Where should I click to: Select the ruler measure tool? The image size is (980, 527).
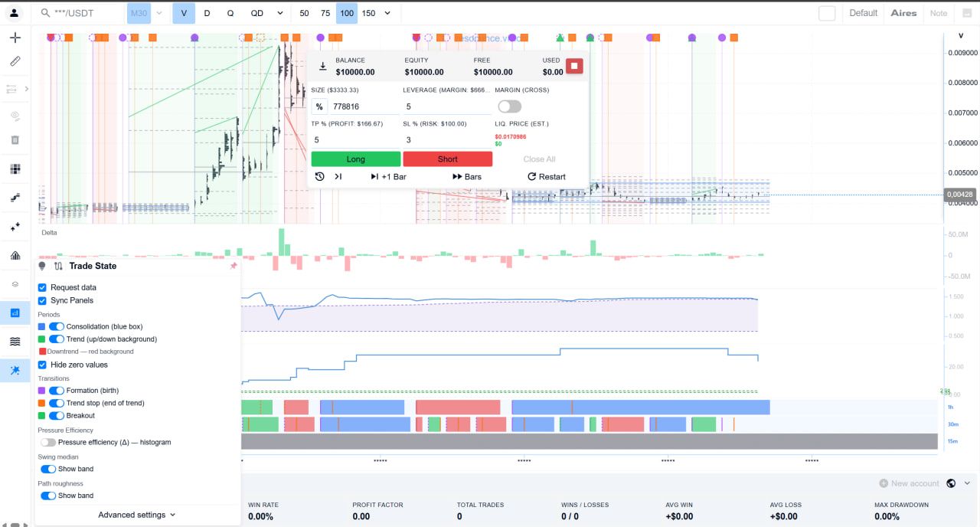coord(15,61)
